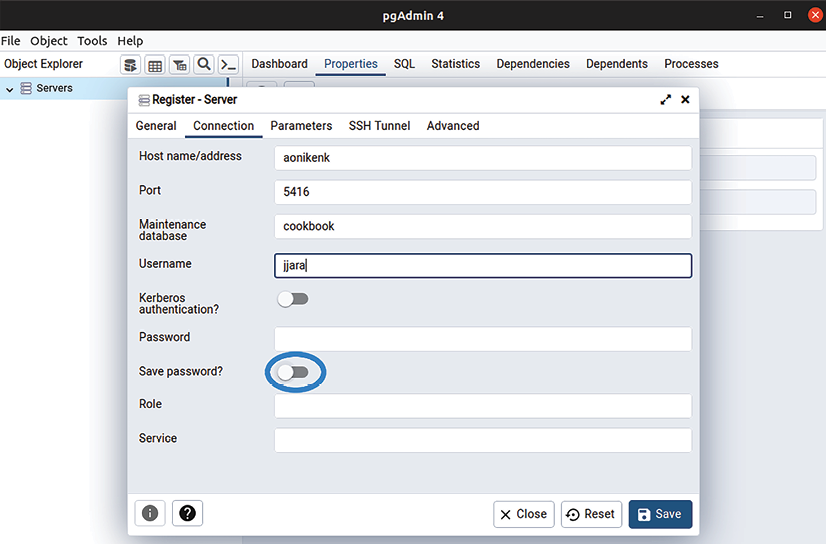Screen dimensions: 826x544
Task: Open the Object menu
Action: click(48, 41)
